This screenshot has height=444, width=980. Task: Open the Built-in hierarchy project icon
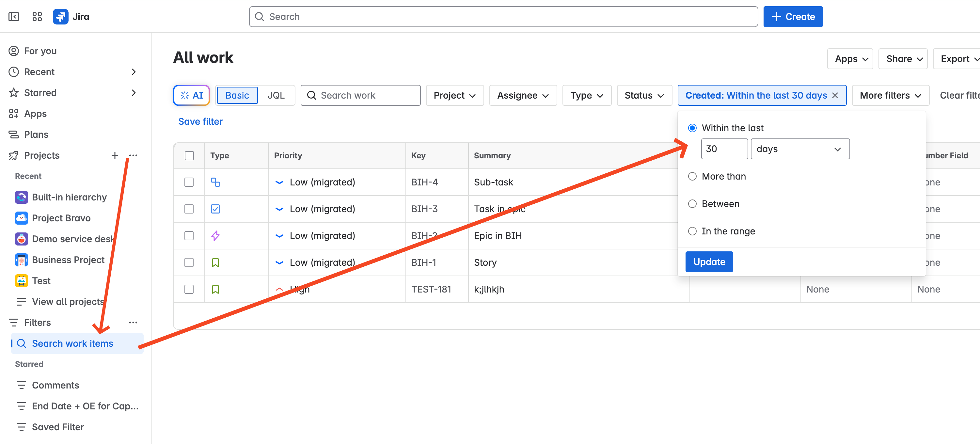click(x=21, y=197)
